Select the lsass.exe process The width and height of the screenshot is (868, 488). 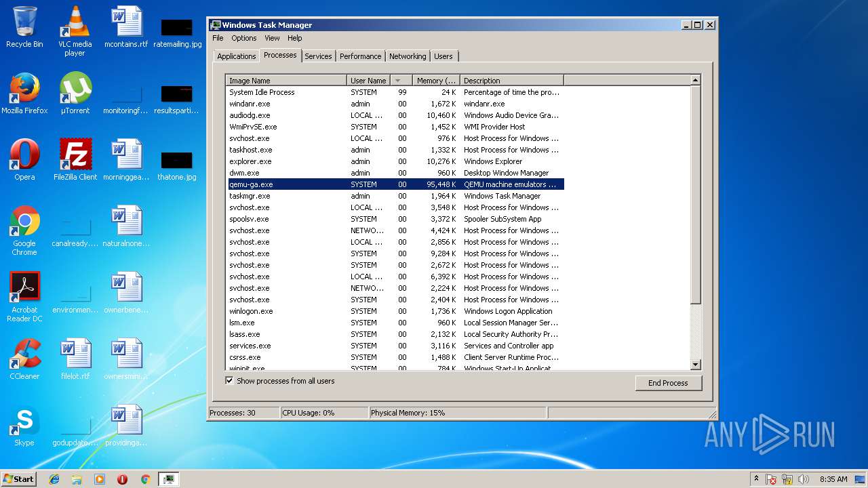pos(395,334)
